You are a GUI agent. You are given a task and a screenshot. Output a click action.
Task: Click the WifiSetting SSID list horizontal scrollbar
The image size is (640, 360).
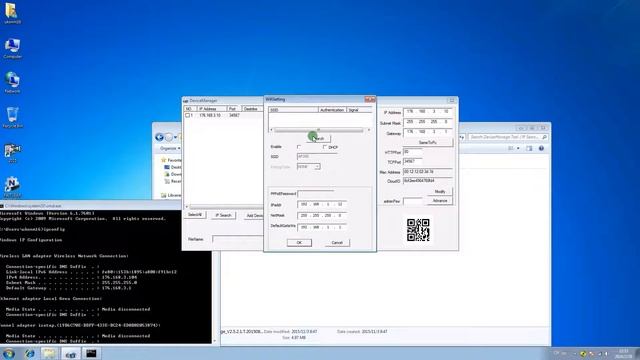[320, 130]
